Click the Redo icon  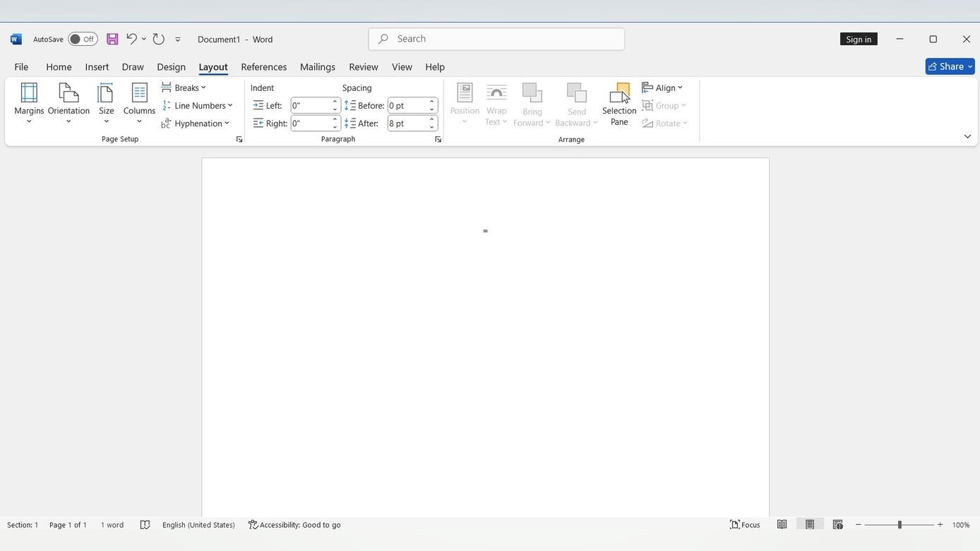pyautogui.click(x=159, y=40)
